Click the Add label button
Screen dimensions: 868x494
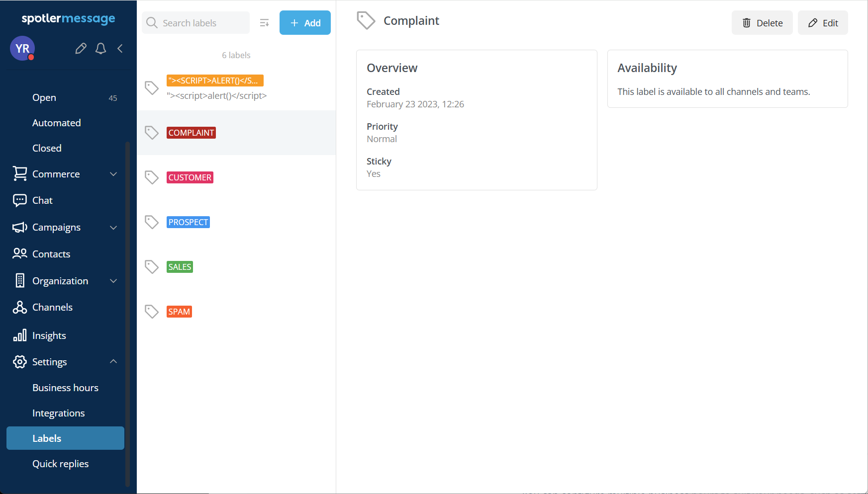click(305, 23)
